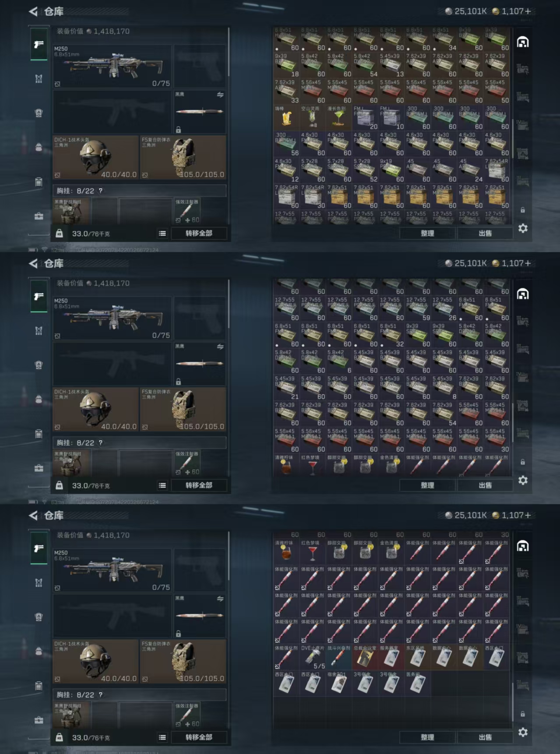
Task: Open the 胸挂 question mark help in middle screenshot
Action: pos(101,443)
